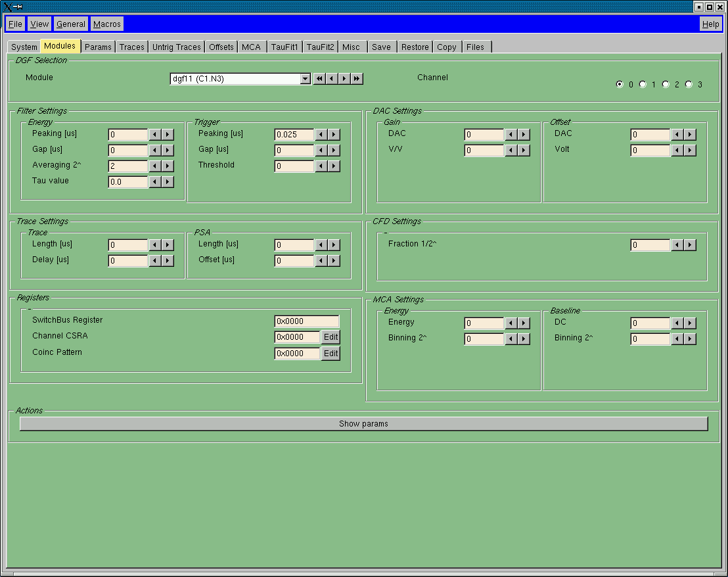Decrease Tau value with left arrow
Screen dimensions: 728x577
point(155,182)
